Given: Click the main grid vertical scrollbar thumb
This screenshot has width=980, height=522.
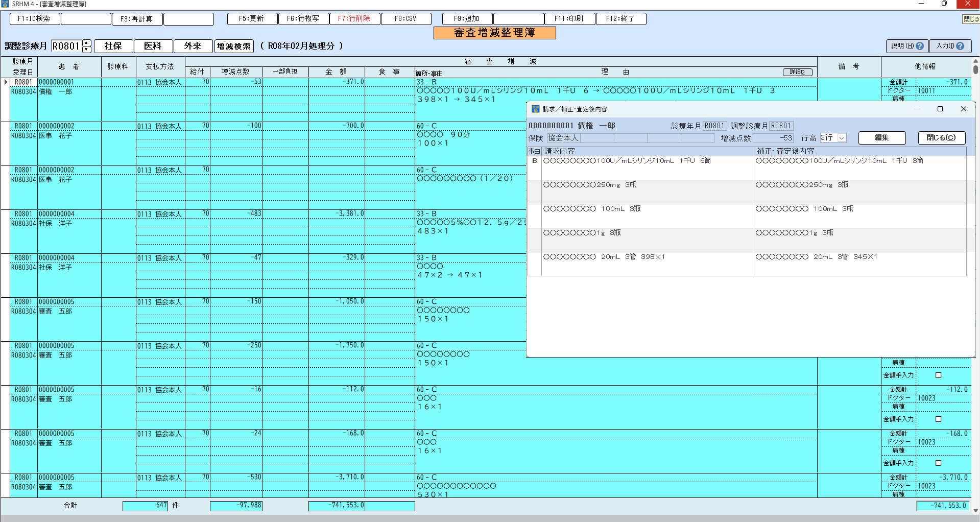Looking at the screenshot, I should coord(975,70).
